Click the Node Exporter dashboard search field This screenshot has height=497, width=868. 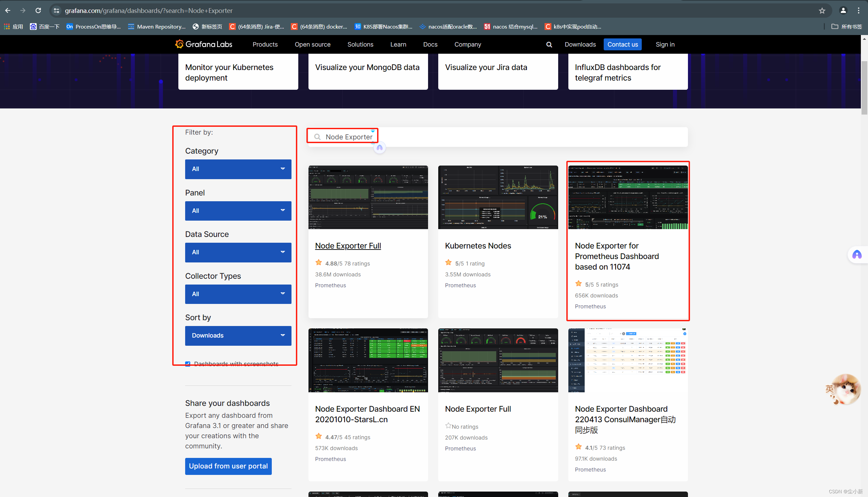point(498,137)
